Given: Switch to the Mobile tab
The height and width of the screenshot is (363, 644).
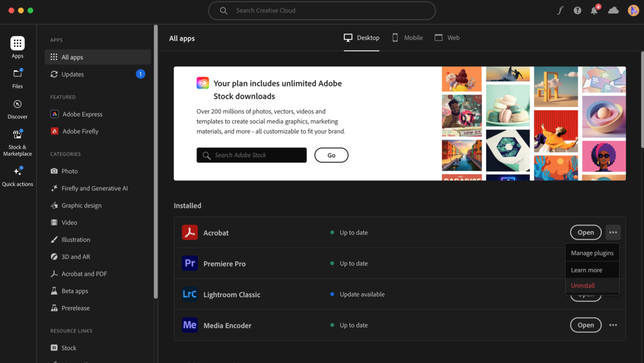Looking at the screenshot, I should coord(407,38).
